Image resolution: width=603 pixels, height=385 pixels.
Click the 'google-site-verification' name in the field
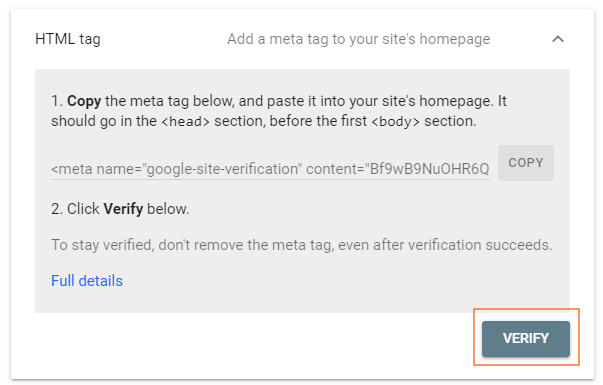(222, 169)
